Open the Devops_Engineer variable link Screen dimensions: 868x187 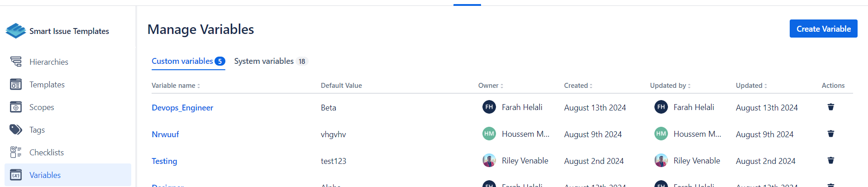[182, 108]
